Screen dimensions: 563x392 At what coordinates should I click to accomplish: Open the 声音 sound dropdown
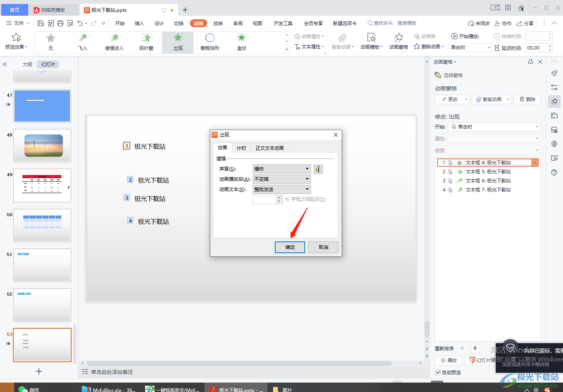(x=281, y=169)
